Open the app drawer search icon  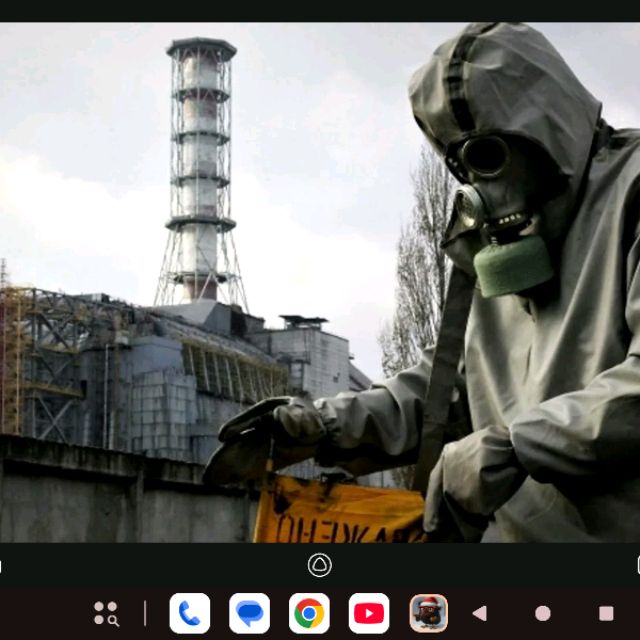[x=106, y=613]
